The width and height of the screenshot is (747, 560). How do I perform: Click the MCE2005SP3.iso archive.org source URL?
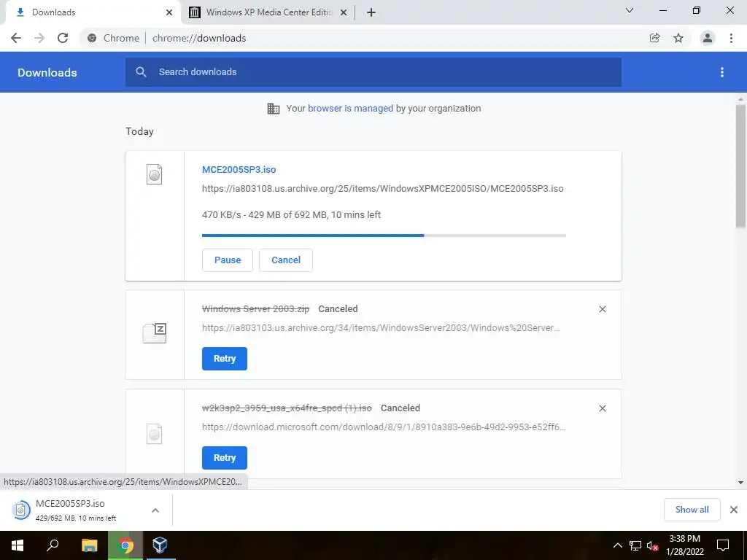pyautogui.click(x=382, y=189)
